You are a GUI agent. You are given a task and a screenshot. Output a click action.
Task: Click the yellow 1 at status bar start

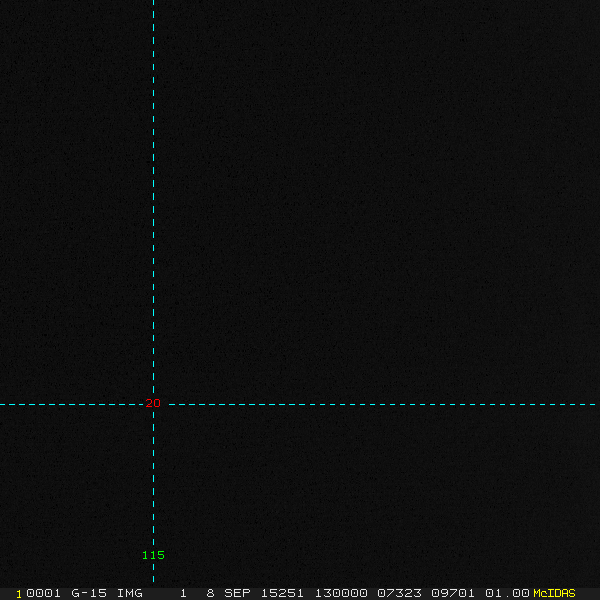(19, 594)
